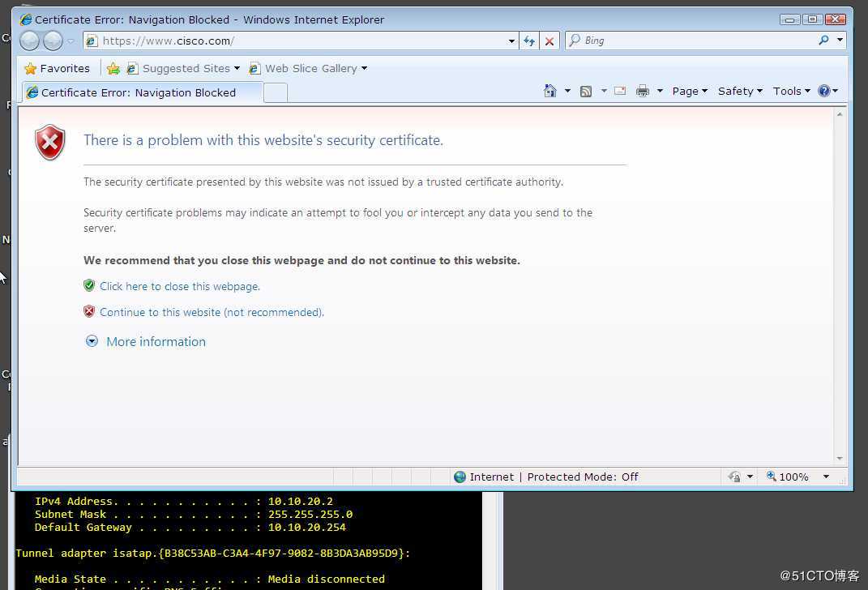
Task: Open the dropdown next to the InPrivate icon
Action: tap(750, 477)
